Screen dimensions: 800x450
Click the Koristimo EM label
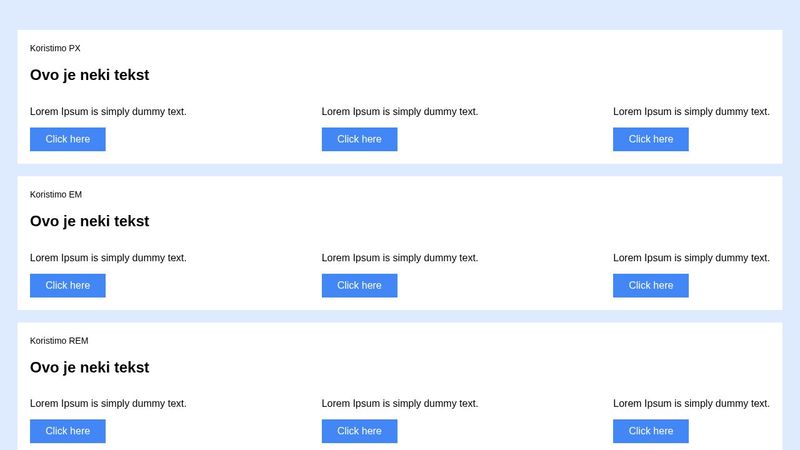click(56, 194)
